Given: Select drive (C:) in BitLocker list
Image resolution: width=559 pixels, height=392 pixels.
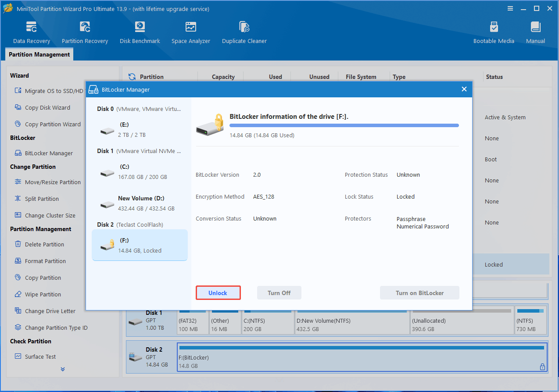Looking at the screenshot, I should coord(140,172).
